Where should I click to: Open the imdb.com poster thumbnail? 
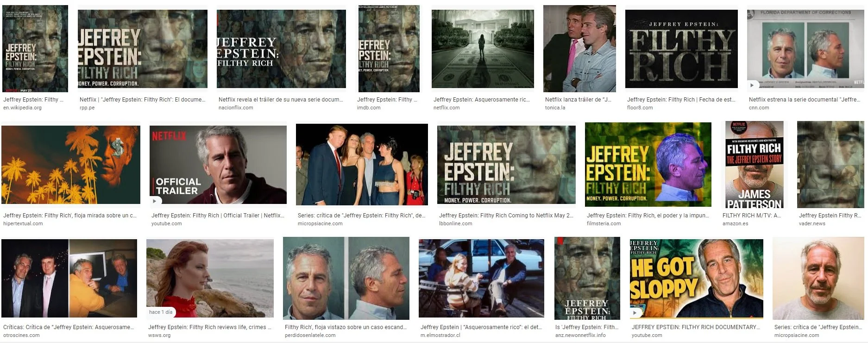point(389,49)
